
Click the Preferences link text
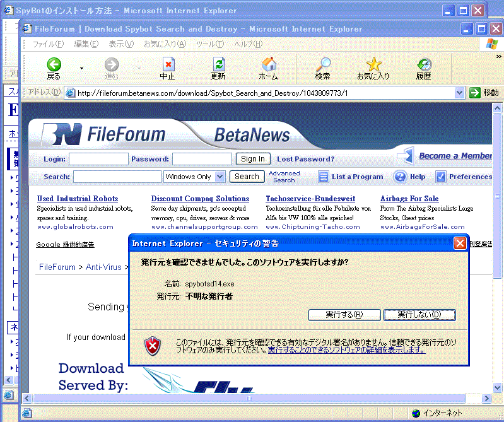[x=471, y=177]
